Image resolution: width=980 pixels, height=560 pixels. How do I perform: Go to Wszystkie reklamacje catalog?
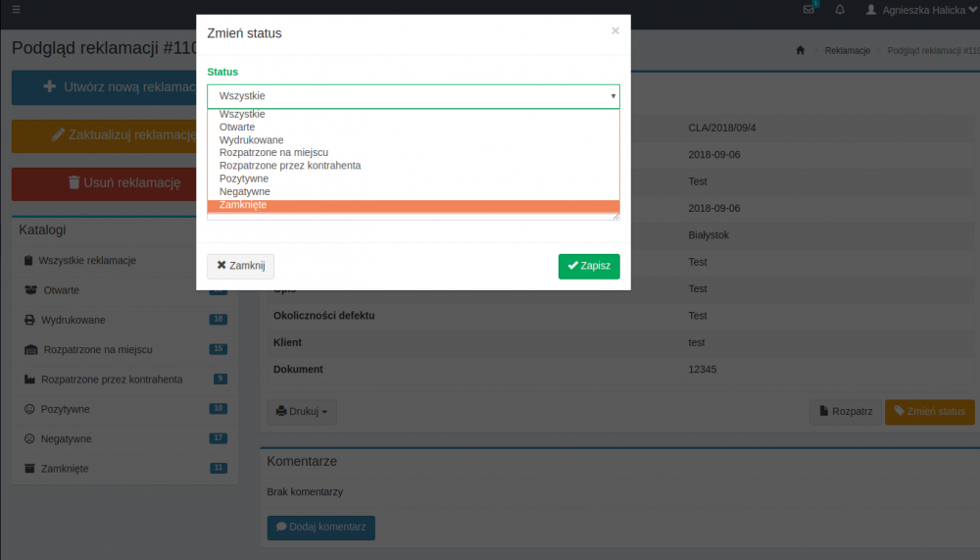(x=86, y=261)
